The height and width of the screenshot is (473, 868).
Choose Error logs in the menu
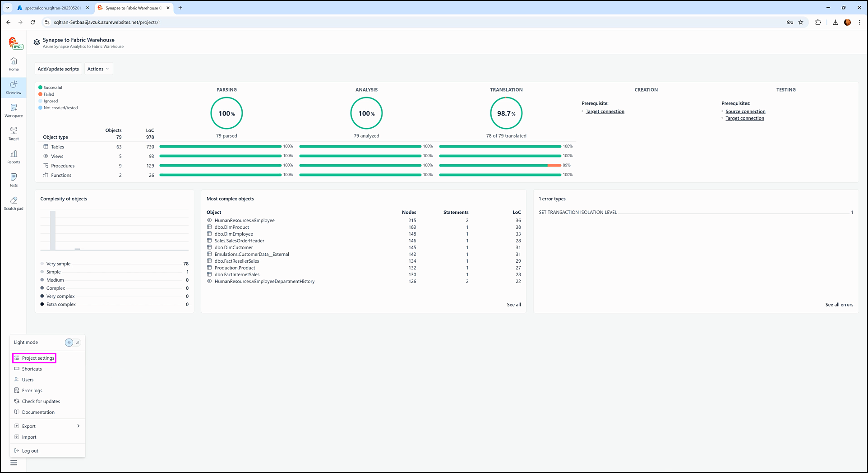coord(32,391)
